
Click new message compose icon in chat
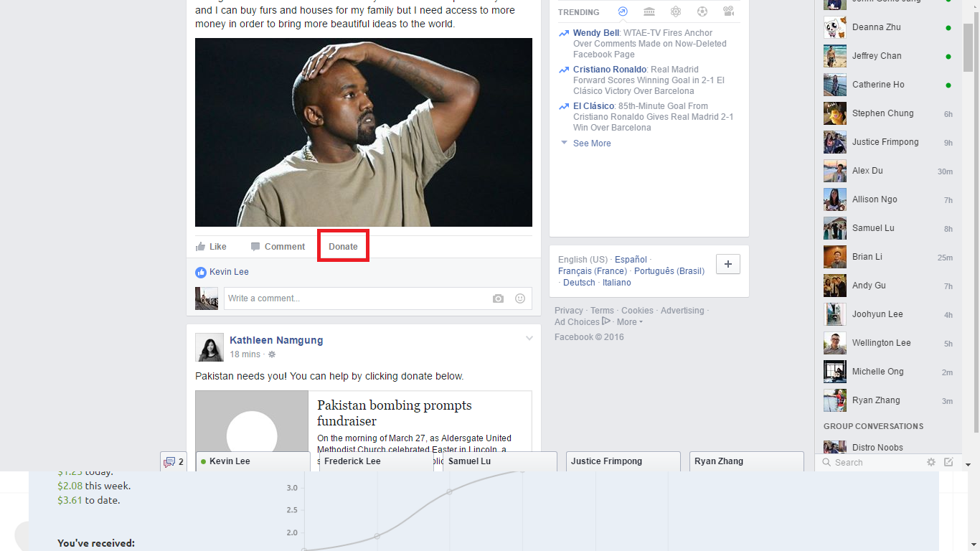[948, 462]
